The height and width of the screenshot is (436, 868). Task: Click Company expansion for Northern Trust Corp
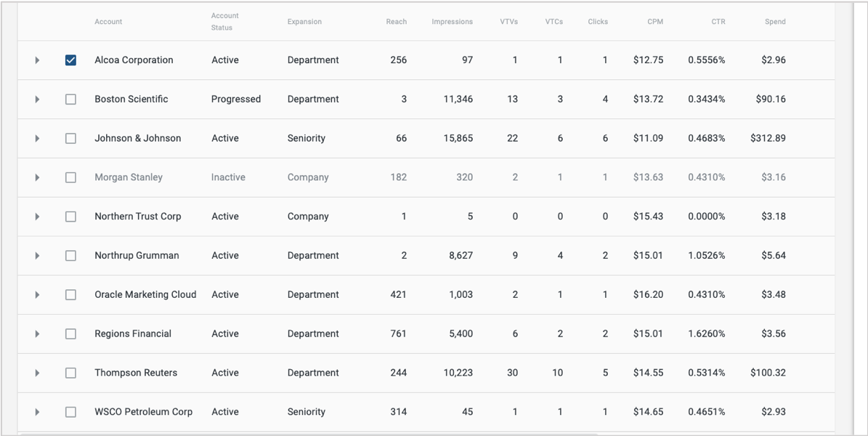coord(308,217)
